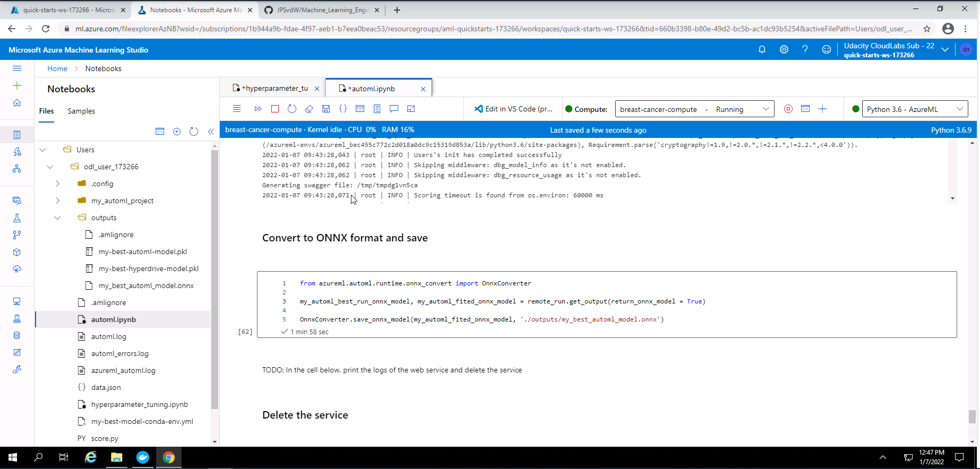This screenshot has height=469, width=980.
Task: Open terminal icon in the Files panel
Action: tap(160, 131)
